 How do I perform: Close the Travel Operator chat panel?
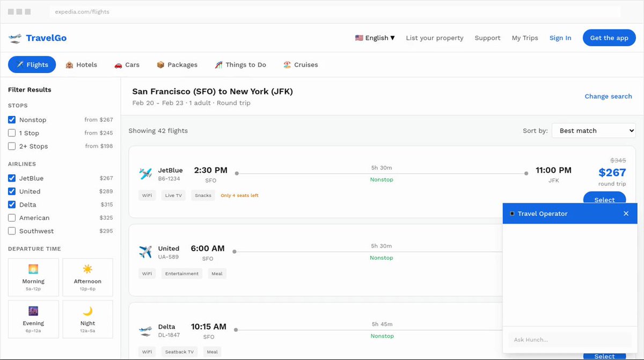point(626,214)
